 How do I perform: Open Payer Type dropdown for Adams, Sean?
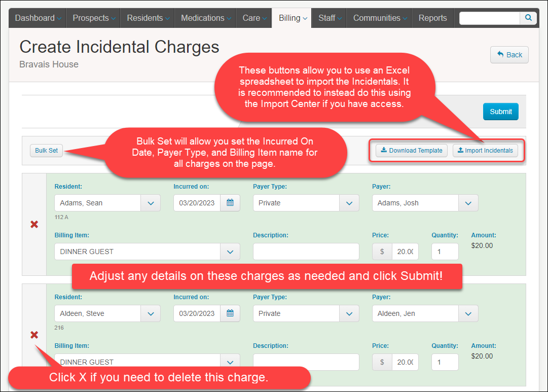tap(349, 203)
